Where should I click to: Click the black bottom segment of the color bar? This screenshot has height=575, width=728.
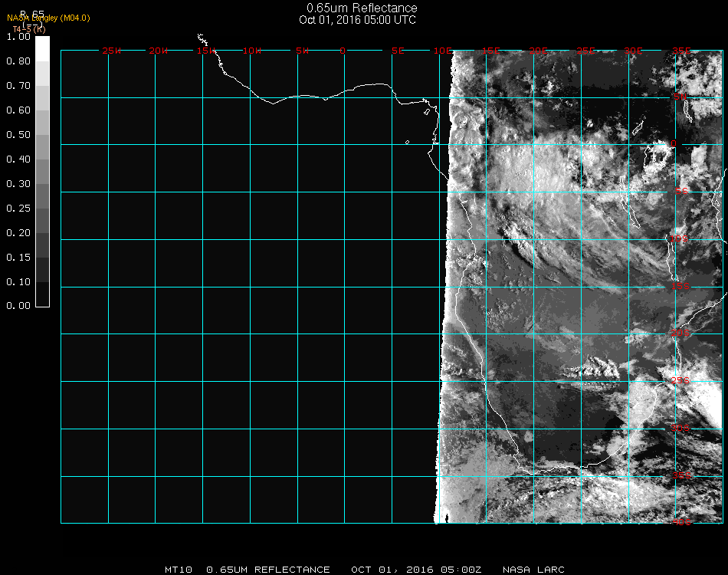coord(42,294)
